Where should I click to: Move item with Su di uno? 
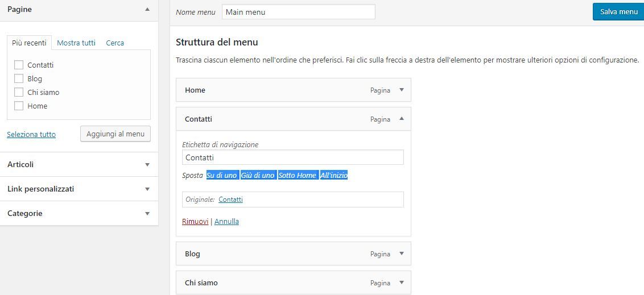click(222, 175)
